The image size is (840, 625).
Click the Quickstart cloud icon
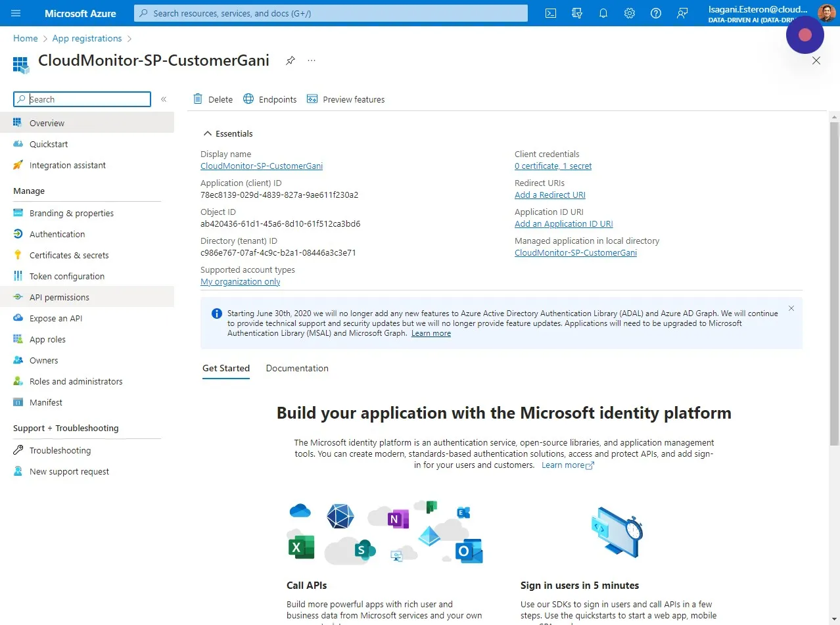tap(18, 144)
